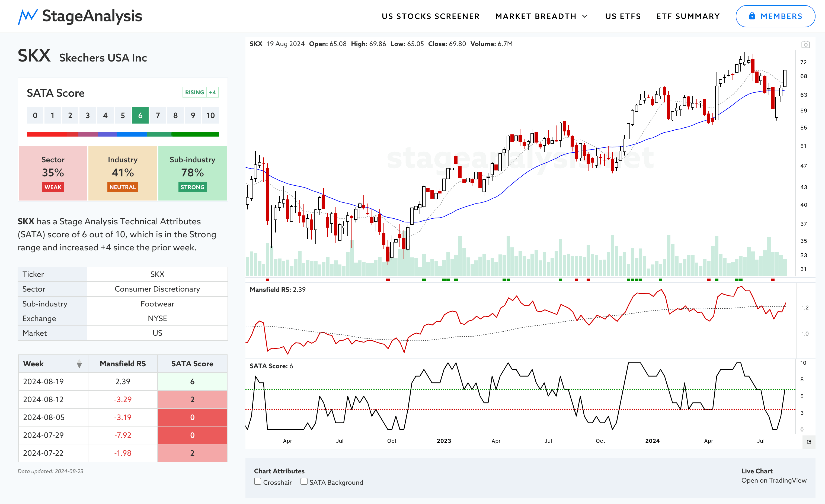This screenshot has height=504, width=825.
Task: Select SATA score box 3
Action: click(x=88, y=115)
